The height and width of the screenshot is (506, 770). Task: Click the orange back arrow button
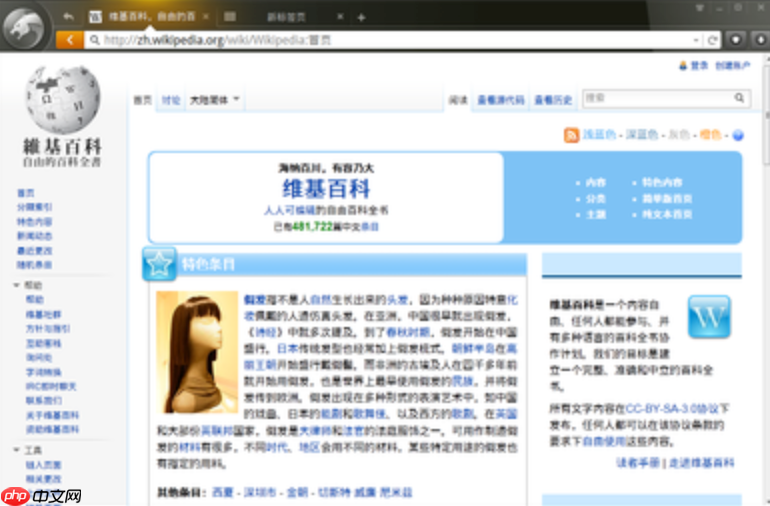[x=69, y=40]
